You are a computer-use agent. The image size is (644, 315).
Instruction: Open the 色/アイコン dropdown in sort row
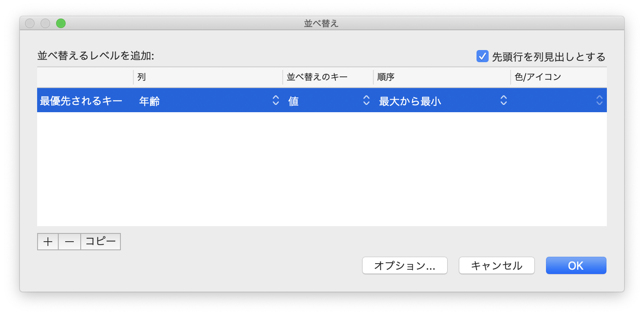559,101
